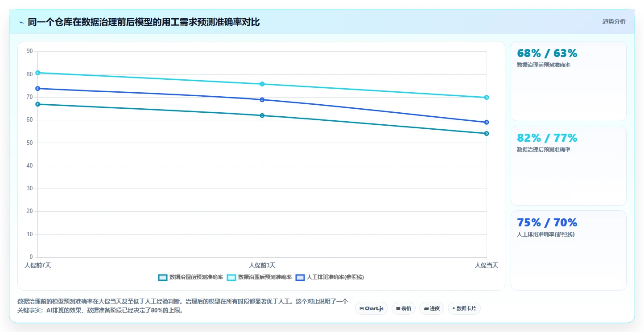Screen dimensions: 644x332
Task: Click the 人工排班 data point at 大促前3天
Action: (262, 100)
